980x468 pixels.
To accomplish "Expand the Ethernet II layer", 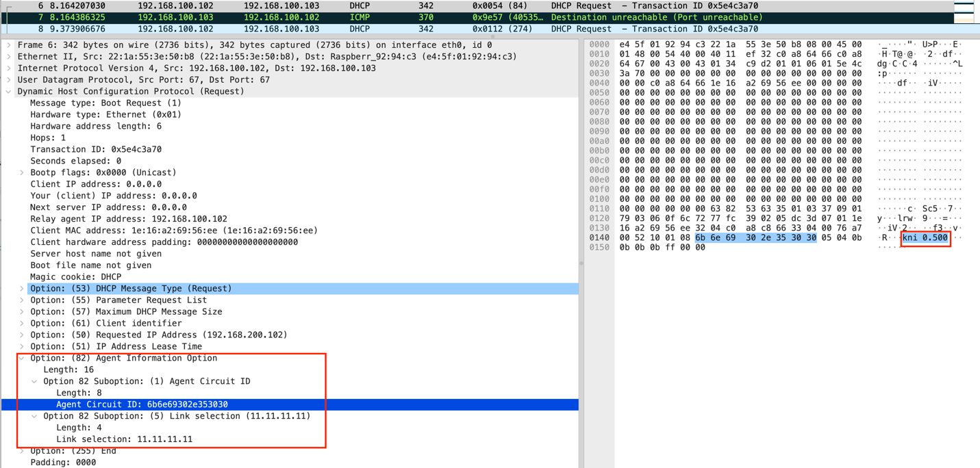I will point(9,57).
